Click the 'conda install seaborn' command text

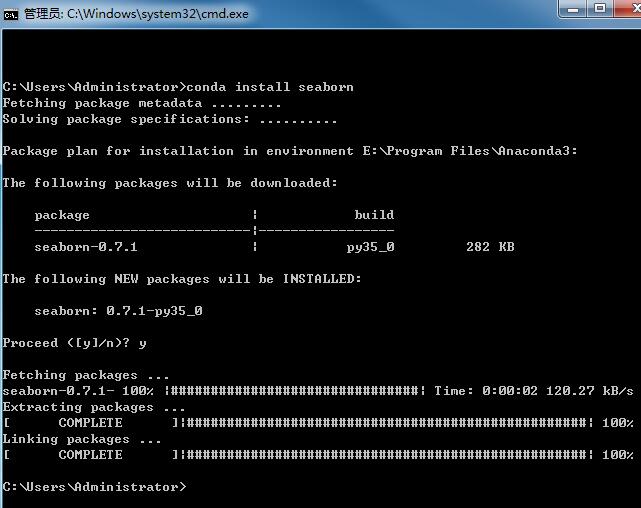pyautogui.click(x=270, y=87)
